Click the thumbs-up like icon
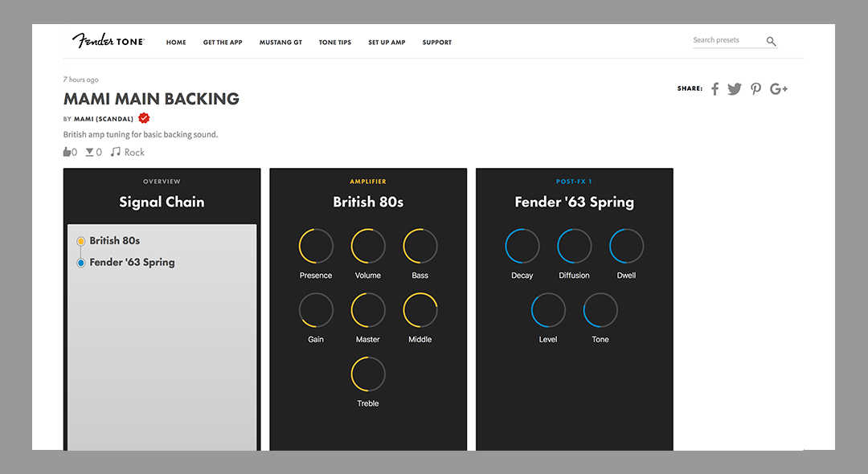 point(67,152)
